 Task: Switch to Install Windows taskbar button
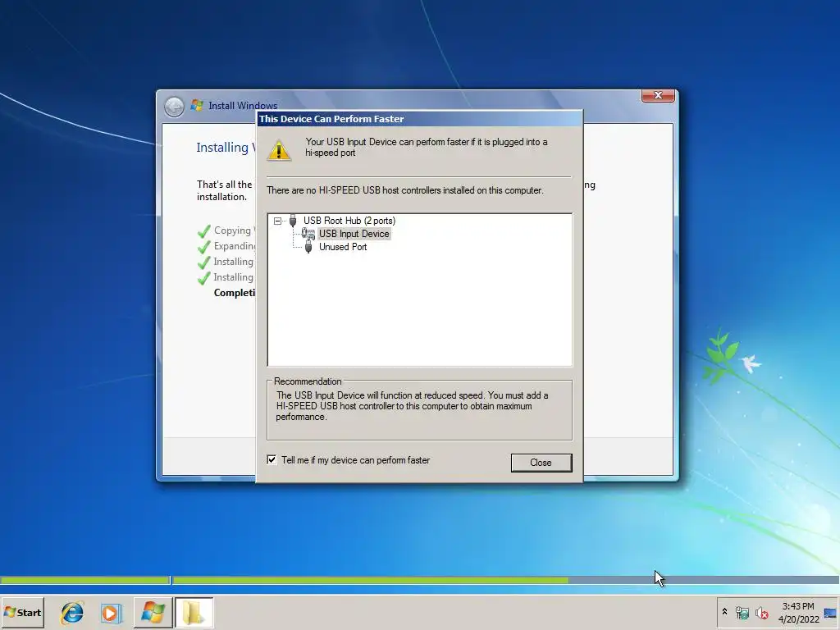coord(153,612)
